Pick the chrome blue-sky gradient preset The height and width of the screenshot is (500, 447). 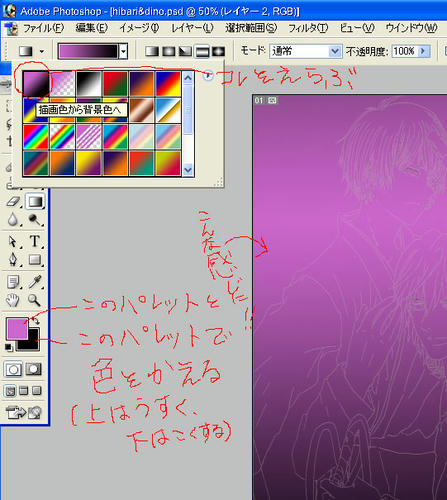click(x=168, y=110)
